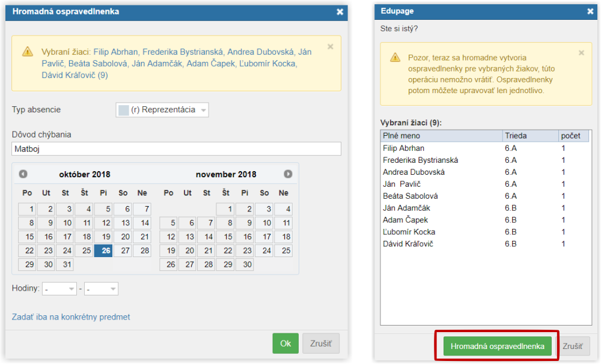Screen dimensions: 601x364
Task: Select Frederika Bystrianská row in list
Action: [485, 160]
